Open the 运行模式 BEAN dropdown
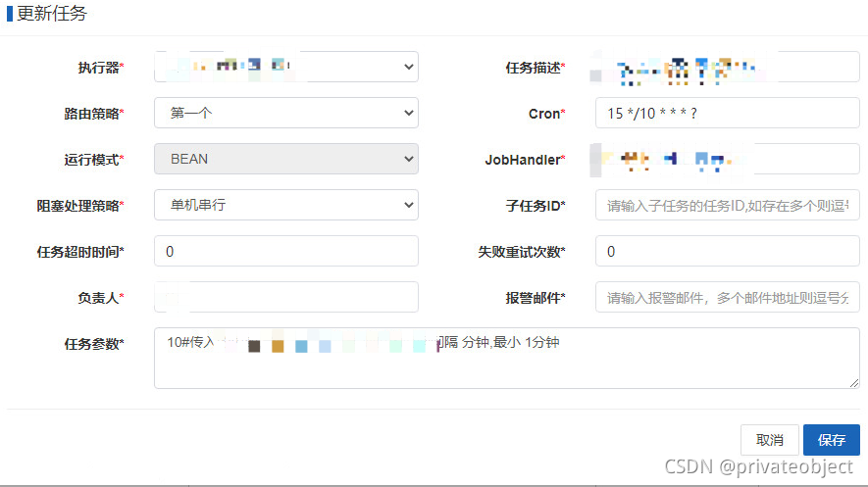This screenshot has height=487, width=868. point(286,159)
